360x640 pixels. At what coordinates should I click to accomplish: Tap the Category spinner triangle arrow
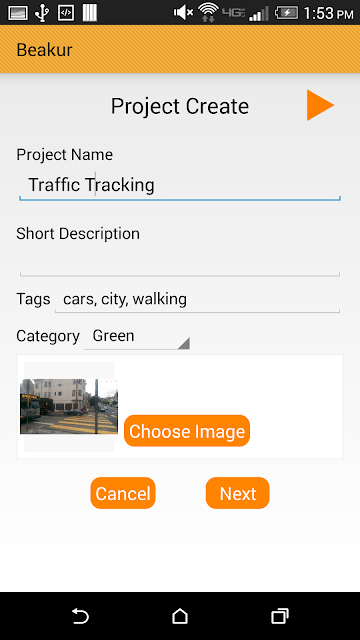point(184,343)
